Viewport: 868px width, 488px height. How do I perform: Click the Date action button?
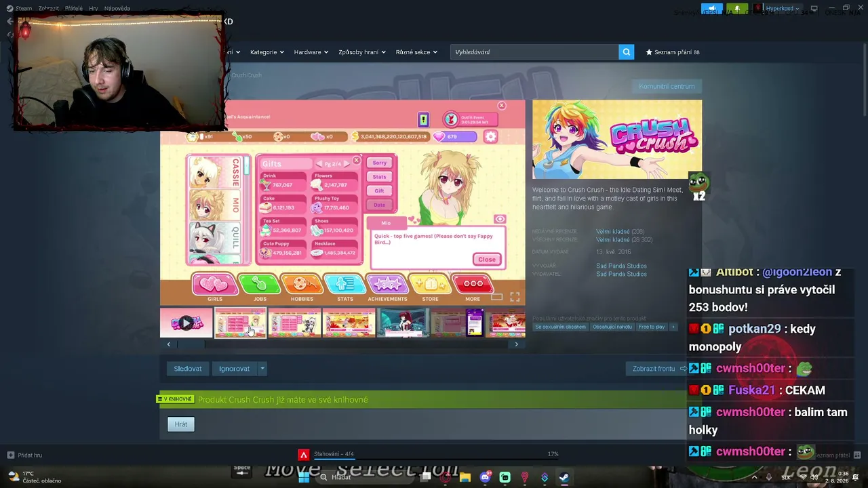click(379, 205)
